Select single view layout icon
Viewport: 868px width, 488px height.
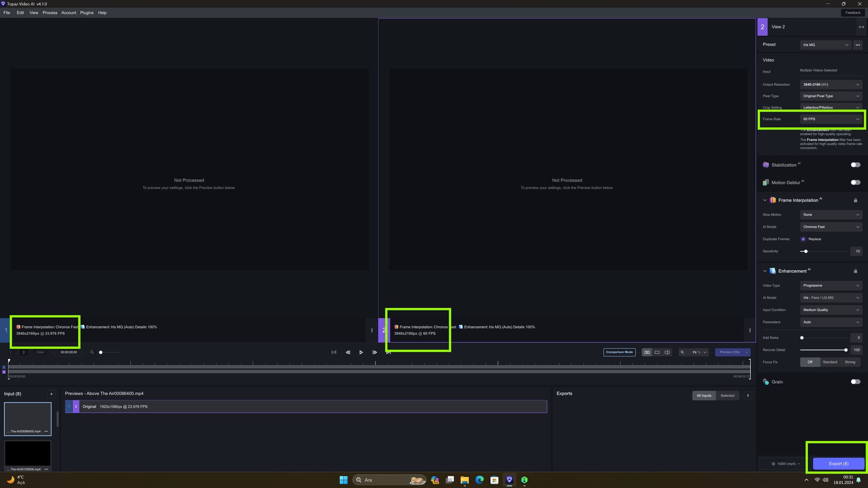point(657,352)
